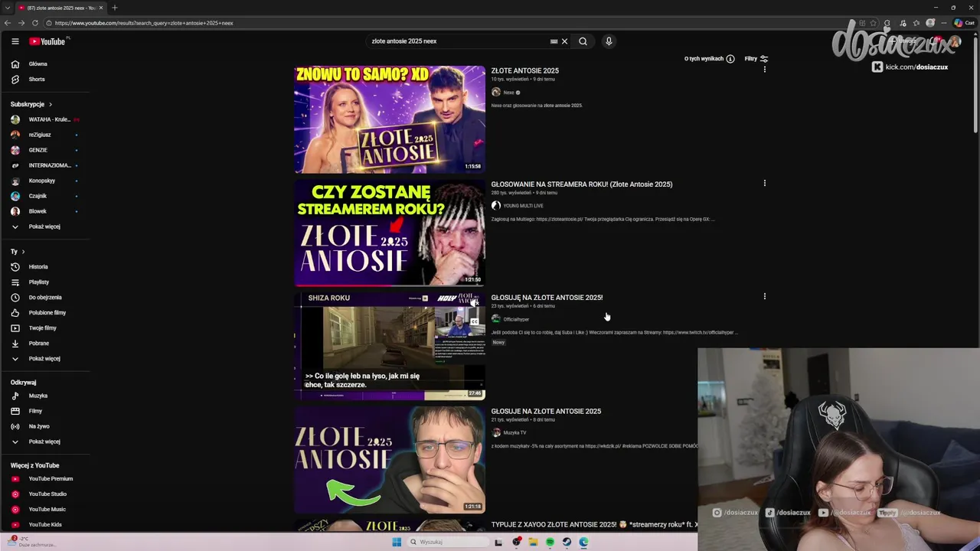
Task: Expand subscriptions with Pokaż więcej
Action: [45, 227]
